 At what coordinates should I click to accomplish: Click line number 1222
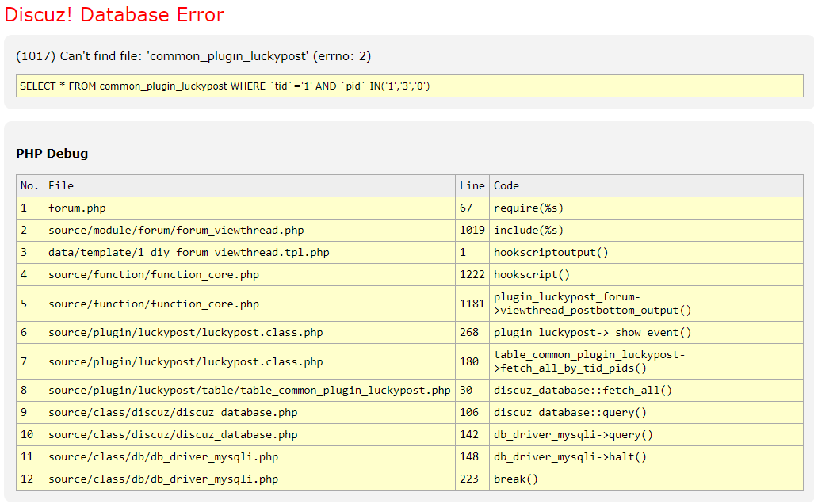point(472,274)
